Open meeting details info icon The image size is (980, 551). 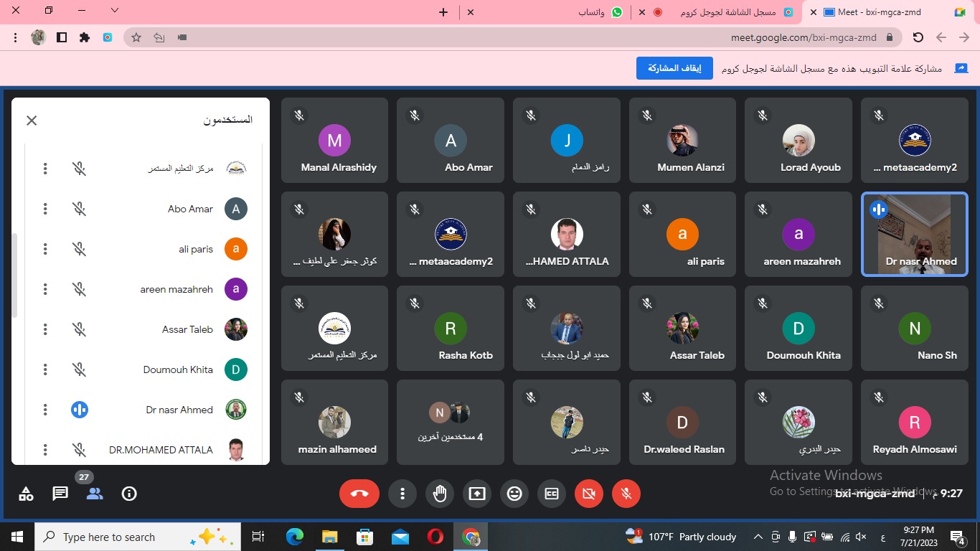[129, 494]
